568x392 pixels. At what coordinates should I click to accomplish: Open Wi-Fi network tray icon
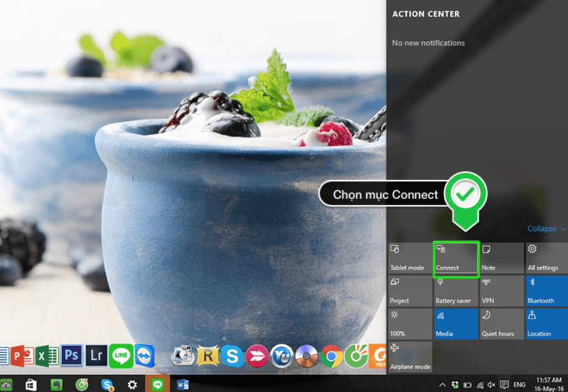(480, 385)
